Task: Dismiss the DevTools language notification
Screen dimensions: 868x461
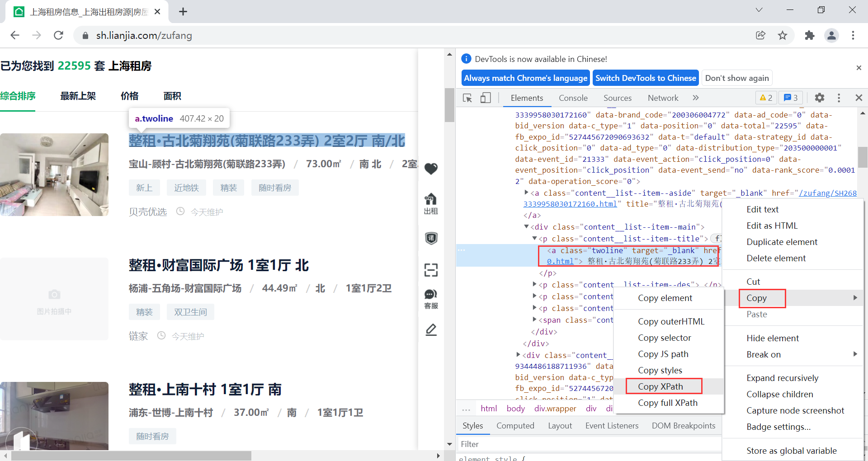Action: 859,68
